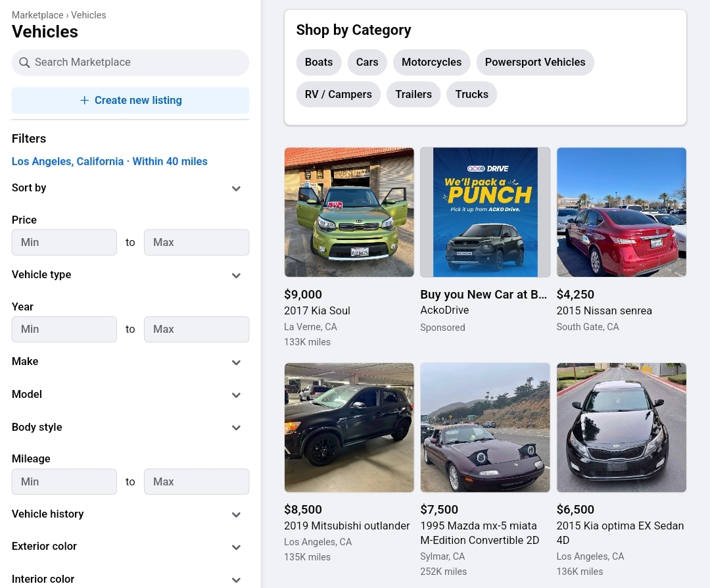
Task: Click the Year Min field
Action: tap(64, 330)
